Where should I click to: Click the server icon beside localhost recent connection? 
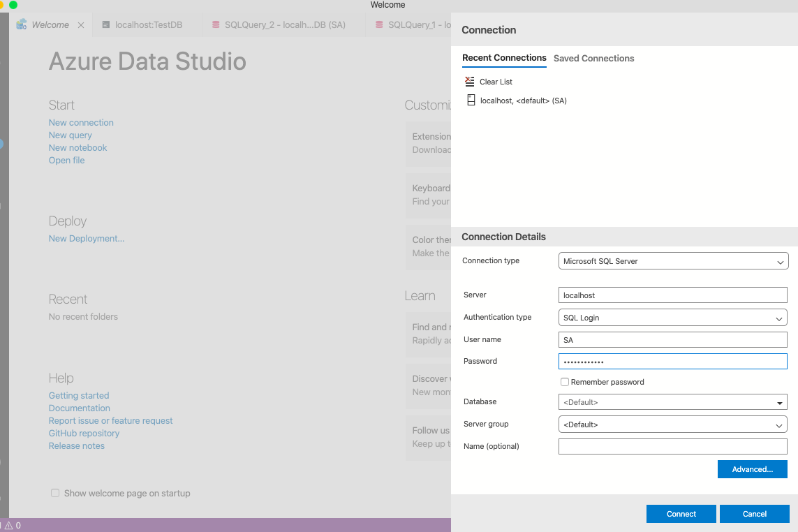tap(471, 101)
